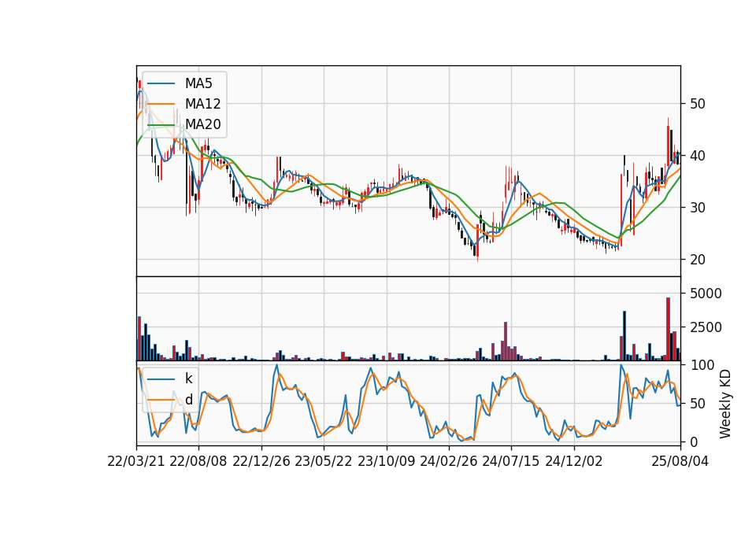Click the KD axis value 50
This screenshot has width=756, height=543.
(697, 403)
